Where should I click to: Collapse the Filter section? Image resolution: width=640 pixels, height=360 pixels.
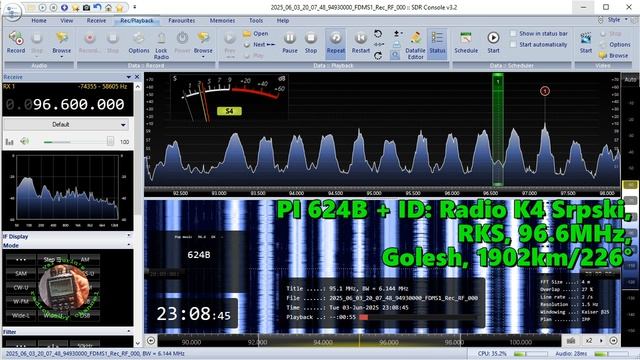pos(129,332)
